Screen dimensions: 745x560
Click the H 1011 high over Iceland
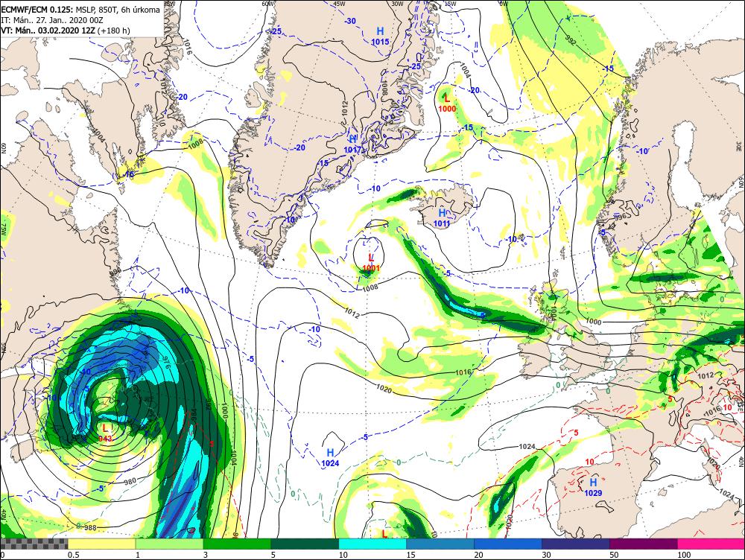[x=442, y=217]
